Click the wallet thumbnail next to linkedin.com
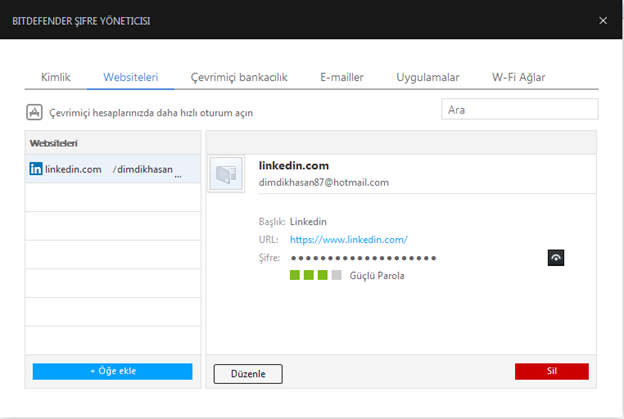 coord(226,174)
